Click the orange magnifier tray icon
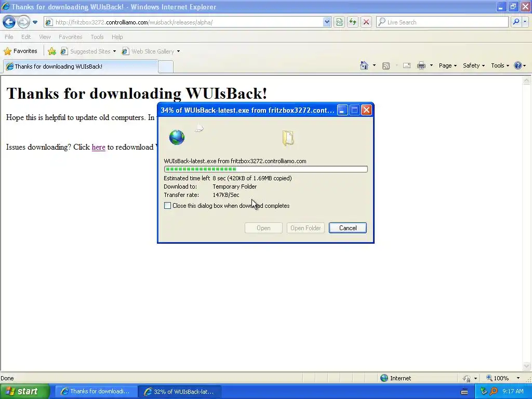This screenshot has width=532, height=399. (494, 392)
